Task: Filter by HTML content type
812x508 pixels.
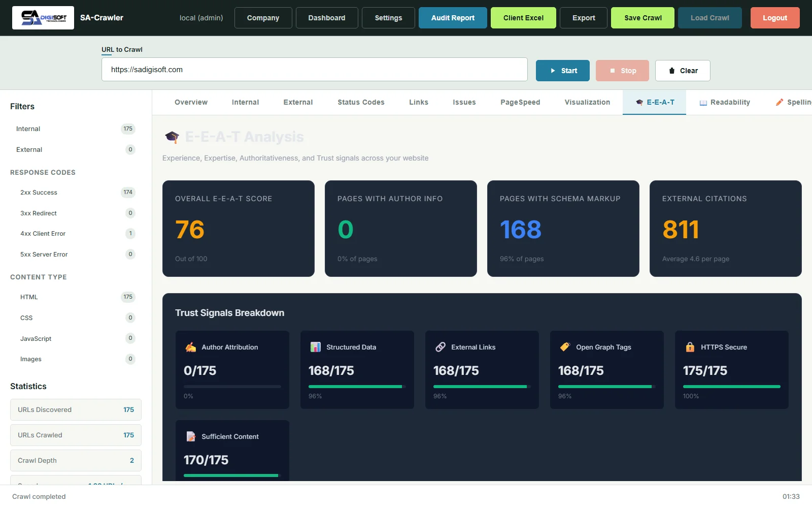Action: (x=76, y=297)
